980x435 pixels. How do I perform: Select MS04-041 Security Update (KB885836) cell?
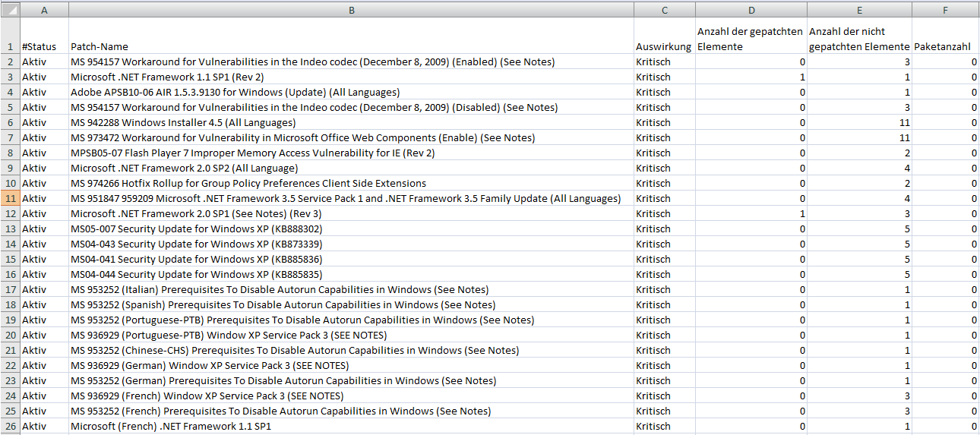pos(351,259)
